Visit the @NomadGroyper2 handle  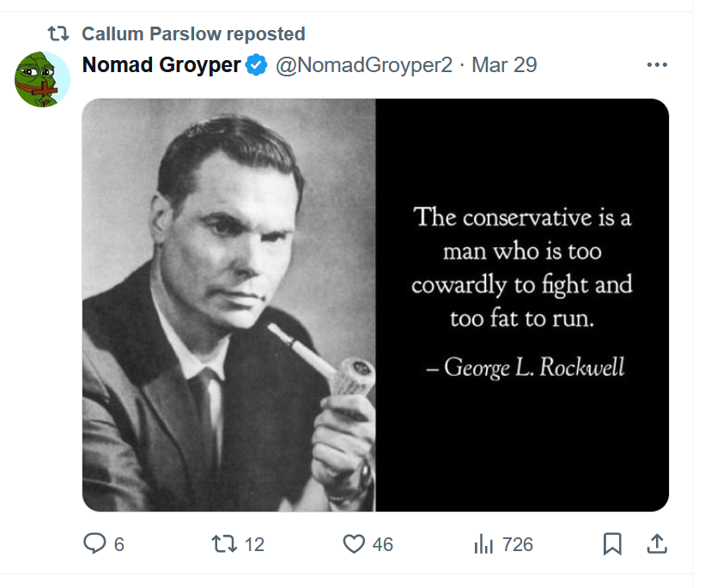pos(363,64)
